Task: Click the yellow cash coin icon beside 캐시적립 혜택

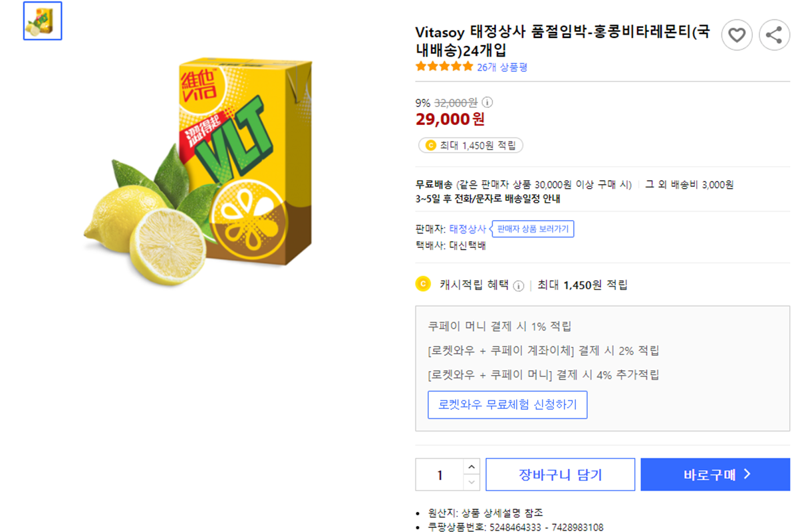Action: (423, 285)
